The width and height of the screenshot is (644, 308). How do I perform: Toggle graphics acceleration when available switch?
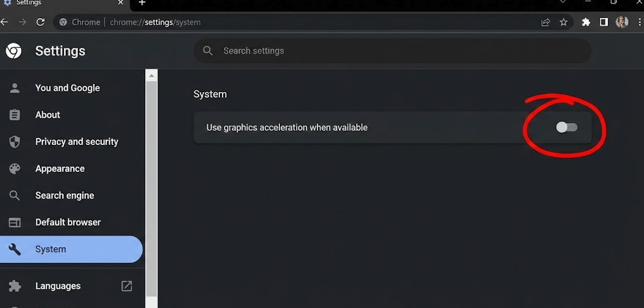[x=567, y=128]
